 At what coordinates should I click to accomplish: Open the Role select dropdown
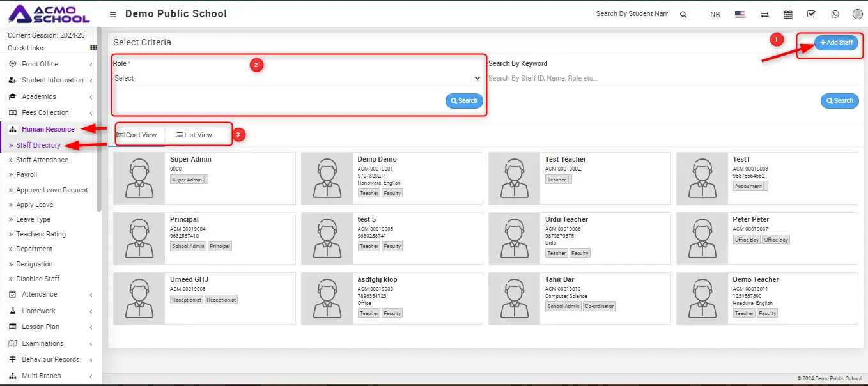[x=297, y=78]
